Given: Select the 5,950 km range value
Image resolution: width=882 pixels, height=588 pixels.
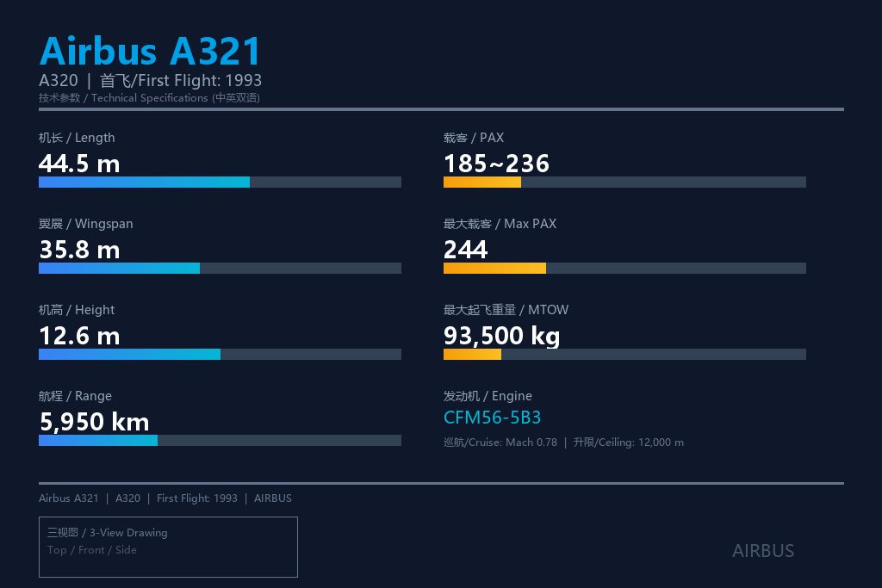Looking at the screenshot, I should click(x=94, y=422).
